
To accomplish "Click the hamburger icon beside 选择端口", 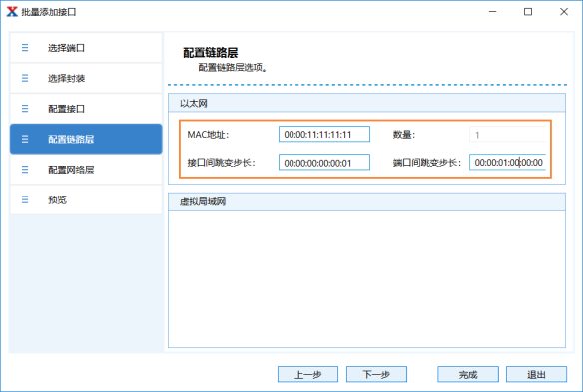I will 25,48.
